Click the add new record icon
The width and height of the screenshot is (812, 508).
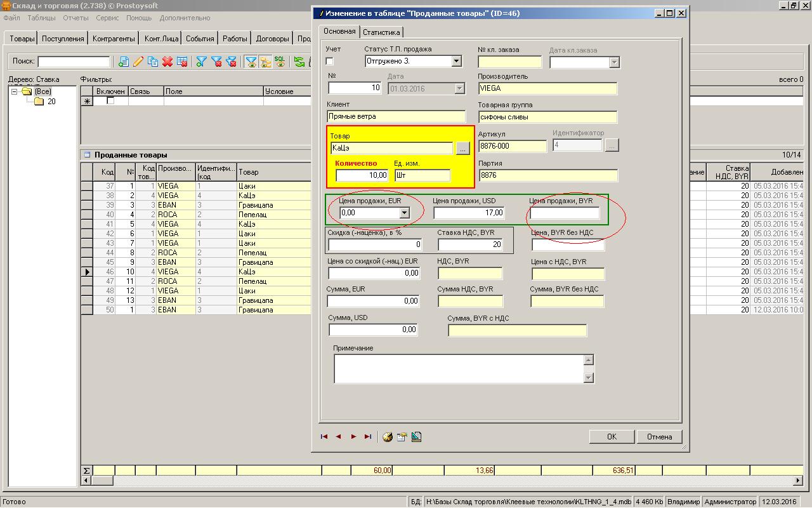pyautogui.click(x=123, y=62)
